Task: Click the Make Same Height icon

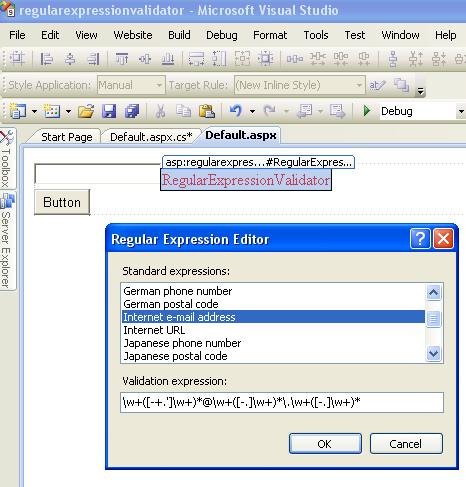Action: point(219,59)
